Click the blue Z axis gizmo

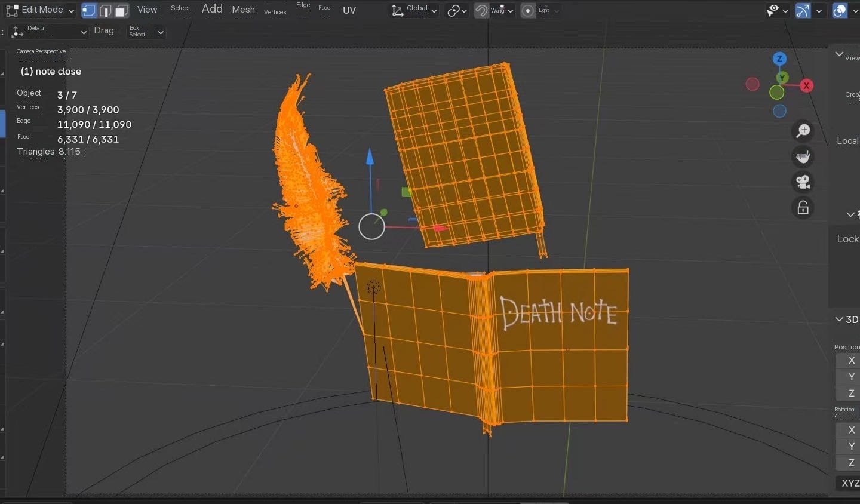(779, 59)
